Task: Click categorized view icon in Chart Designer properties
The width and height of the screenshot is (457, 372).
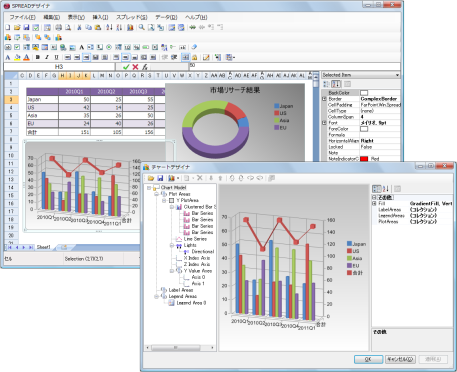Action: click(376, 189)
